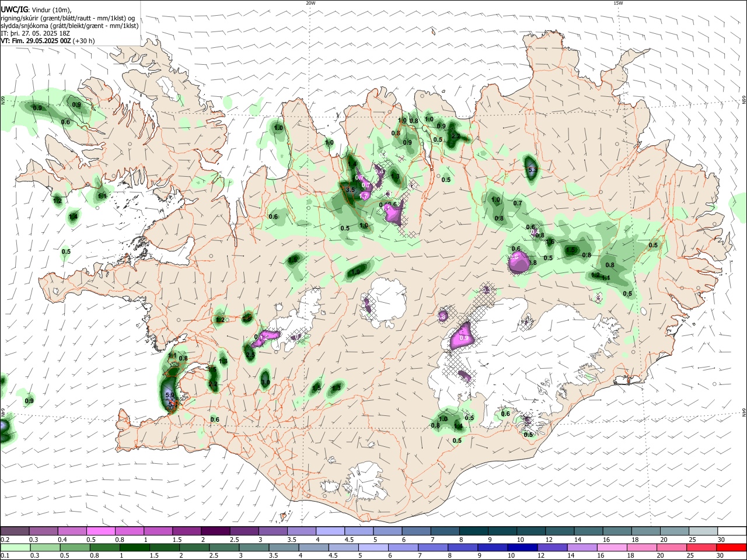747x560 pixels.
Task: Click the '5.9' precipitation value near the southwest coast
Action: tap(170, 395)
